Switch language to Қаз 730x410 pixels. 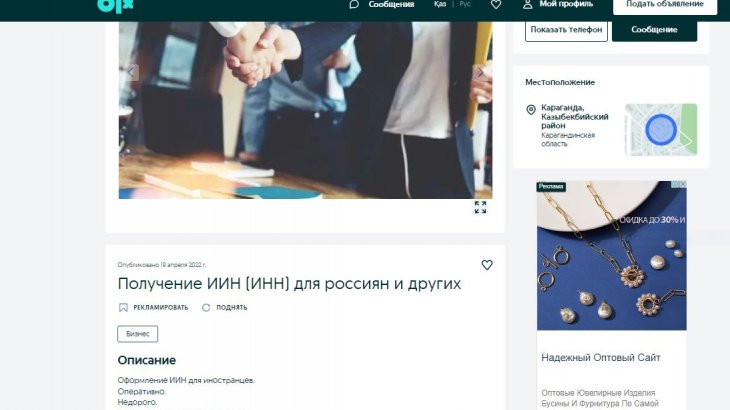click(440, 4)
